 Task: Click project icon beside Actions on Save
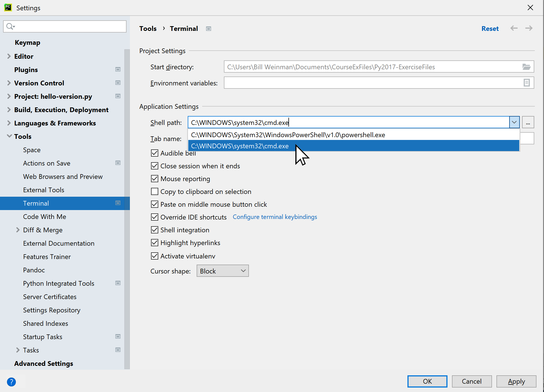pos(118,163)
